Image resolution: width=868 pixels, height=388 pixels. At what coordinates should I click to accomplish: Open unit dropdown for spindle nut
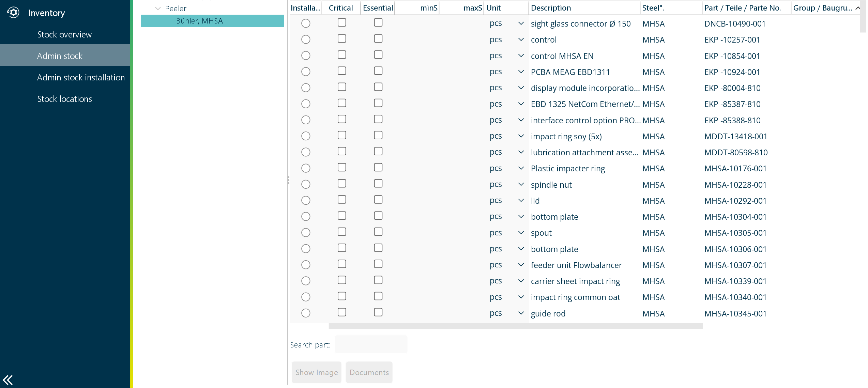[521, 184]
